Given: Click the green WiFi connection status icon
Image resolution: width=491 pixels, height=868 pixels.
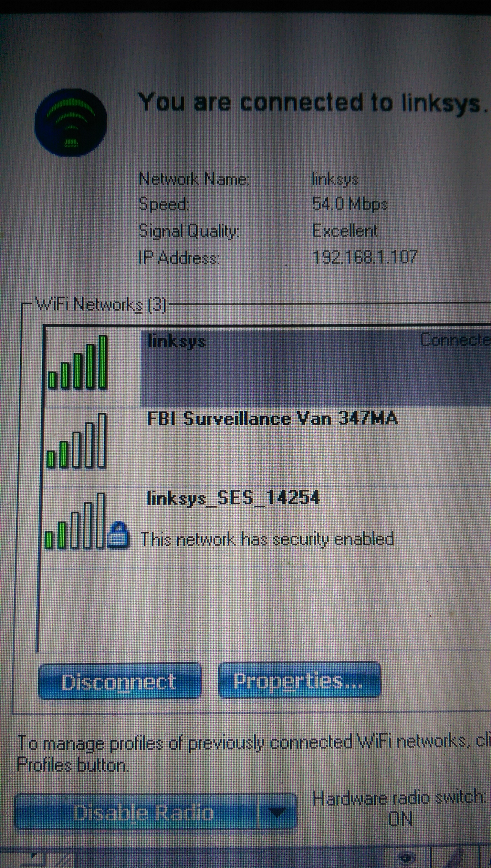Looking at the screenshot, I should [70, 122].
